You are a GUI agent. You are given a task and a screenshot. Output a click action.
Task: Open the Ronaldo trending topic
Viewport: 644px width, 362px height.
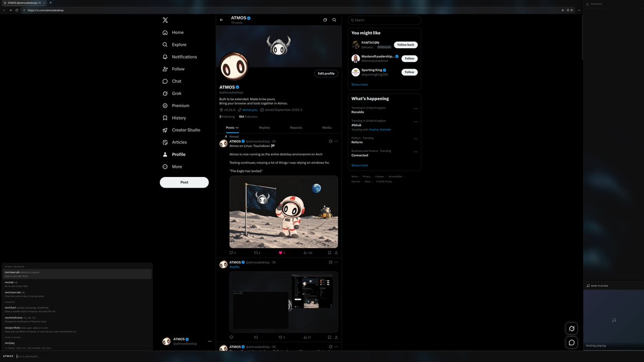pyautogui.click(x=358, y=112)
